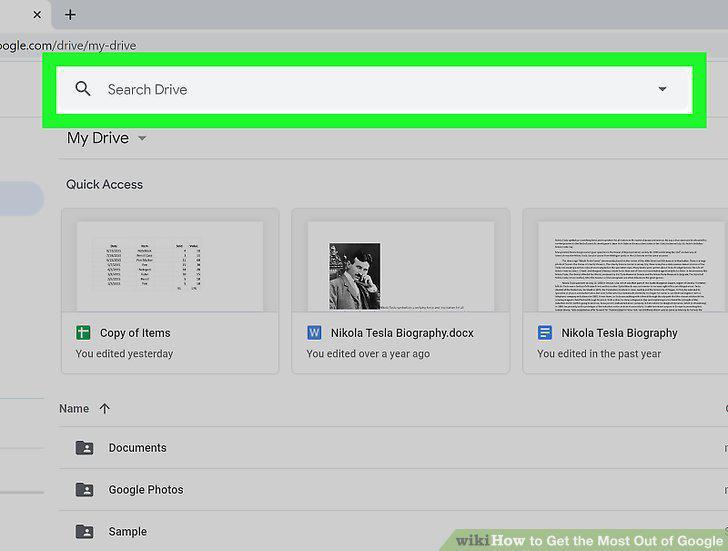Click the Documents folder icon
Image resolution: width=728 pixels, height=551 pixels.
pyautogui.click(x=84, y=448)
